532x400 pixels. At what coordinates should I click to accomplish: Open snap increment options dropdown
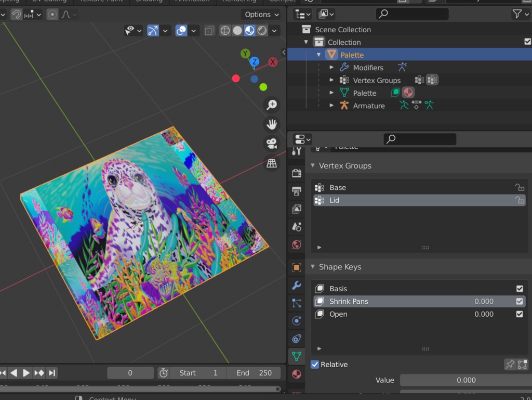(33, 15)
